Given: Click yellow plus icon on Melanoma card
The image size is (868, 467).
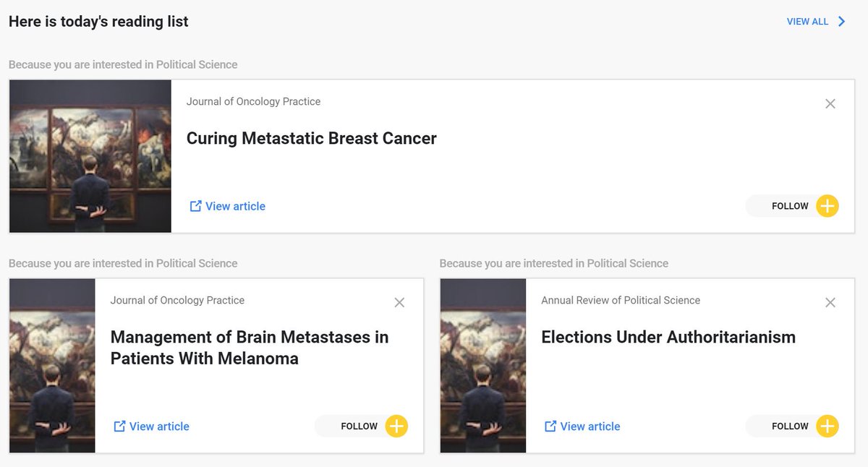Looking at the screenshot, I should pos(396,427).
